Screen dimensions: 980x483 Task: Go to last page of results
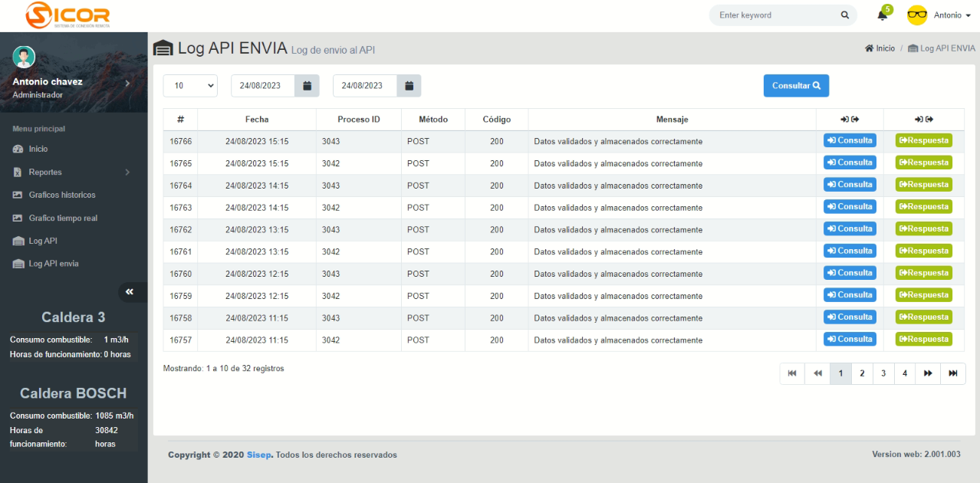[x=952, y=373]
